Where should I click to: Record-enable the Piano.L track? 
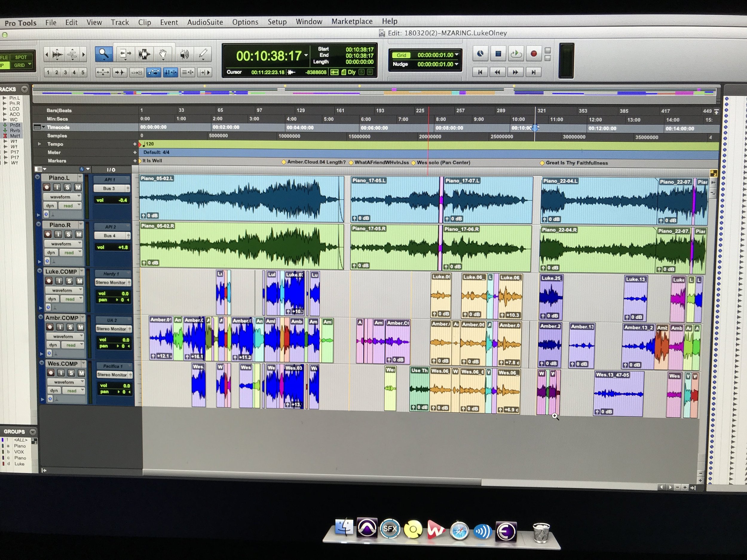tap(47, 187)
